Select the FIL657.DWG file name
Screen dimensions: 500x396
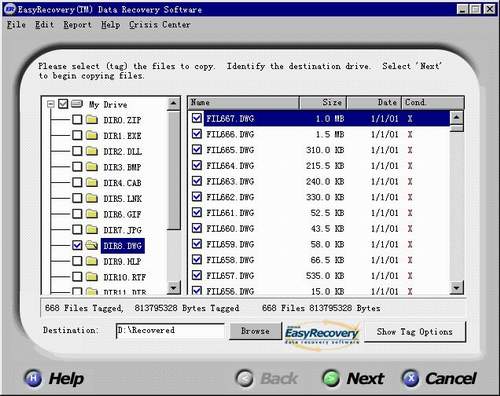click(x=230, y=276)
